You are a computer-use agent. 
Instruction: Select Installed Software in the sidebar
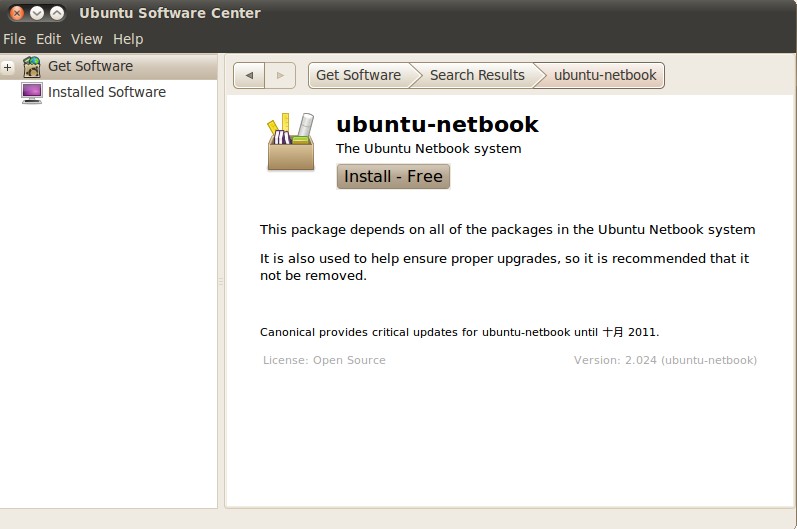click(x=107, y=92)
